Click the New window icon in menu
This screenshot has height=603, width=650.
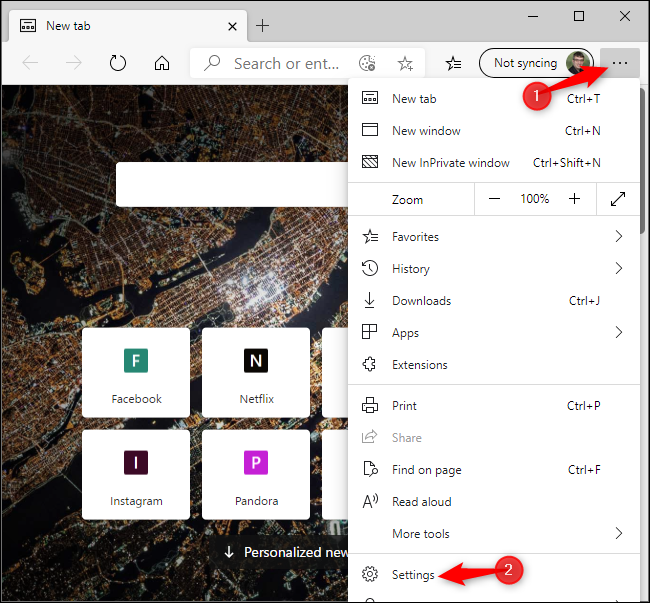[x=370, y=130]
